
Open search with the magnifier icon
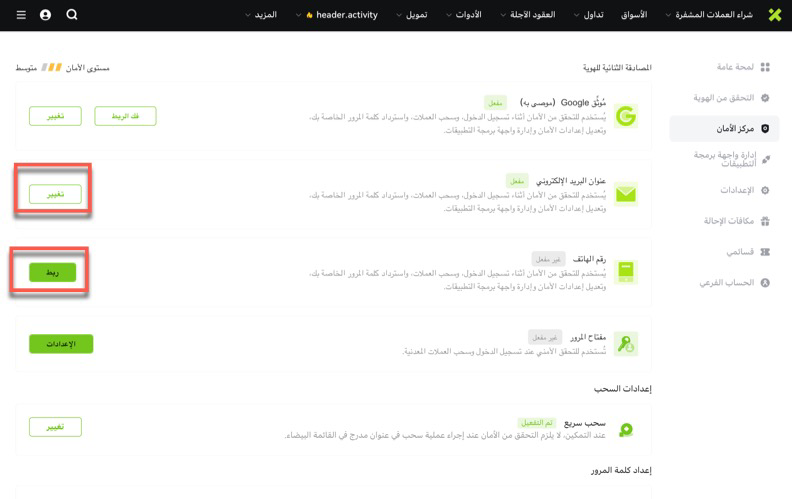[72, 15]
